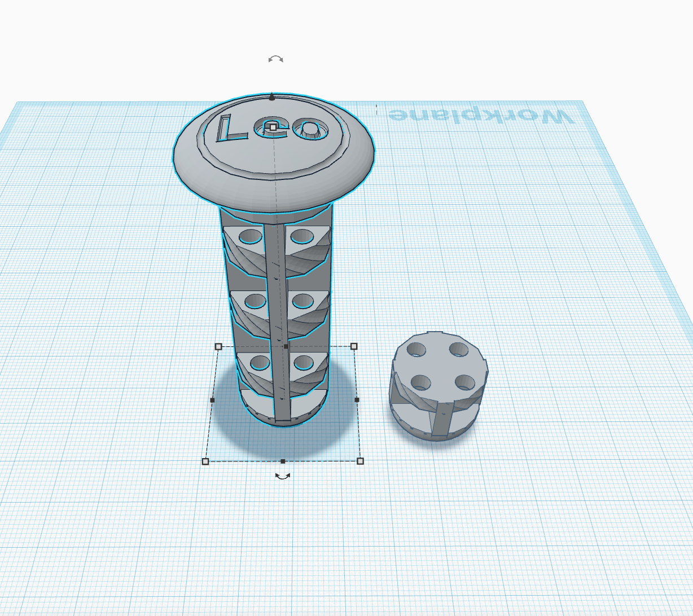Select the small cylinder object on the right
Viewport: 693px width, 616px height.
pos(438,386)
